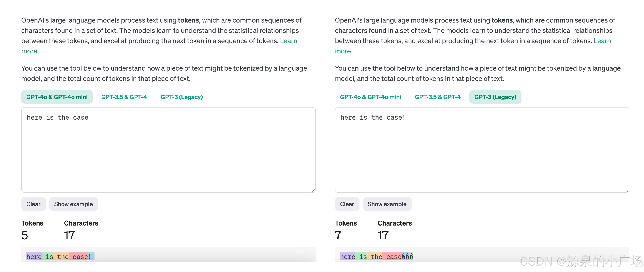Viewport: 644px width, 272px height.
Task: Select GPT-3 Legacy tab (right panel)
Action: point(495,97)
